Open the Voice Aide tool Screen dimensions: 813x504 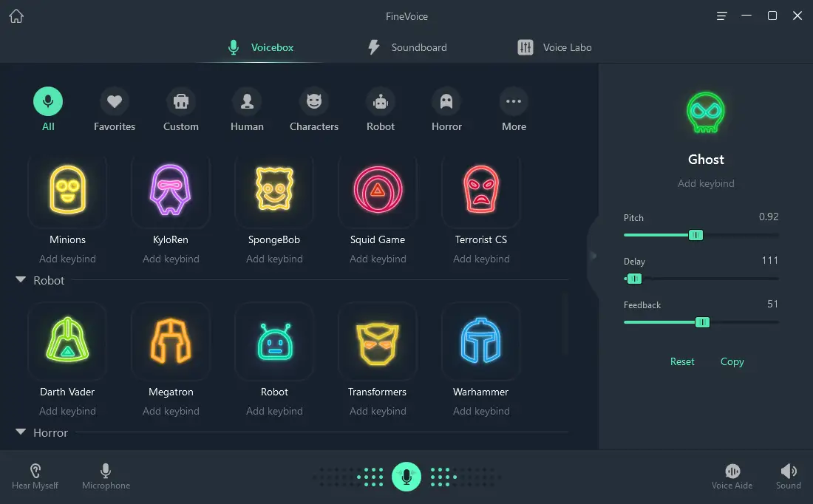click(732, 477)
